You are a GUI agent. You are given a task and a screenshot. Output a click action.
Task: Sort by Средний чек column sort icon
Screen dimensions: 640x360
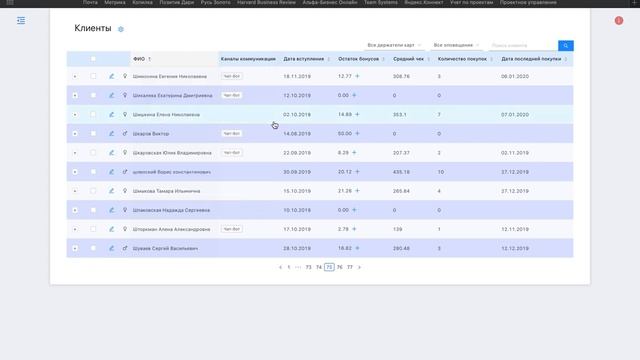pyautogui.click(x=428, y=59)
